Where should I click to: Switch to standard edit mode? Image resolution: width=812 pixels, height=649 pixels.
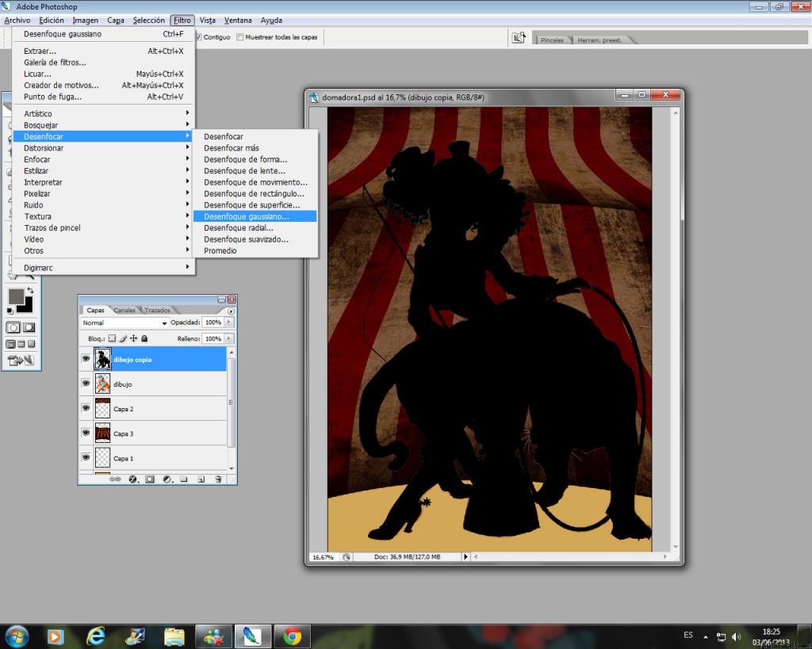point(13,327)
